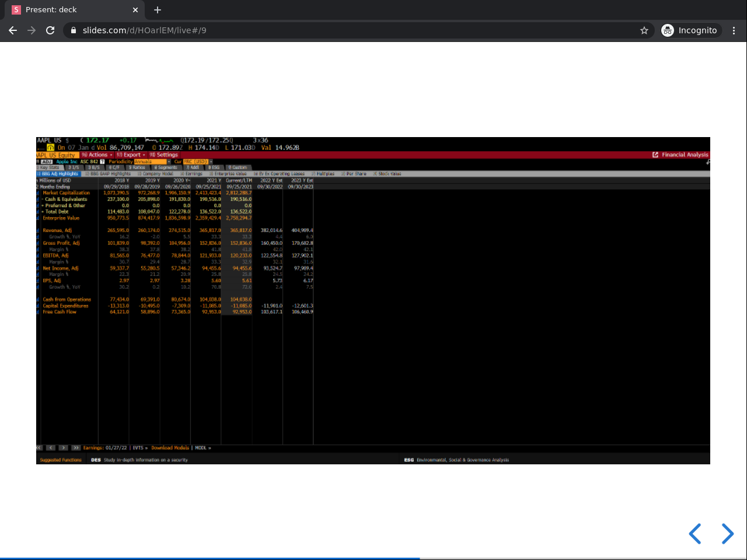This screenshot has height=560, width=747.
Task: Click the 'ESG' Environmental, Social & Governance Analysis function
Action: [456, 460]
